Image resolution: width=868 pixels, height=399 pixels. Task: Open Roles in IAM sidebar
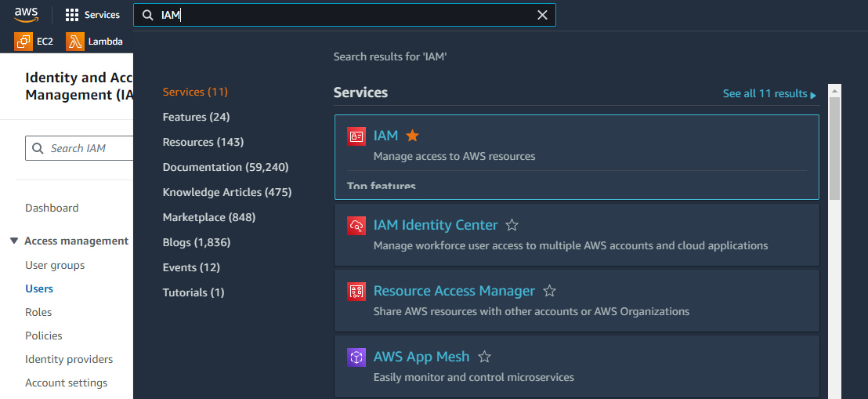[x=38, y=312]
